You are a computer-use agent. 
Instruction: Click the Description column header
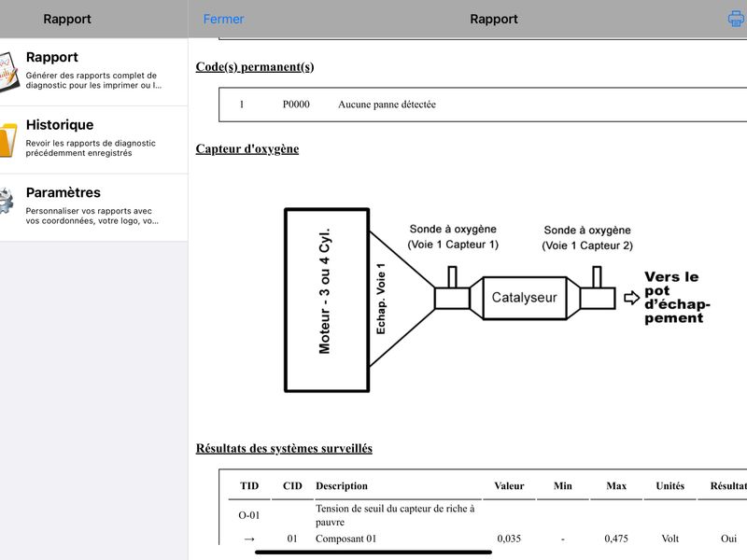point(342,485)
